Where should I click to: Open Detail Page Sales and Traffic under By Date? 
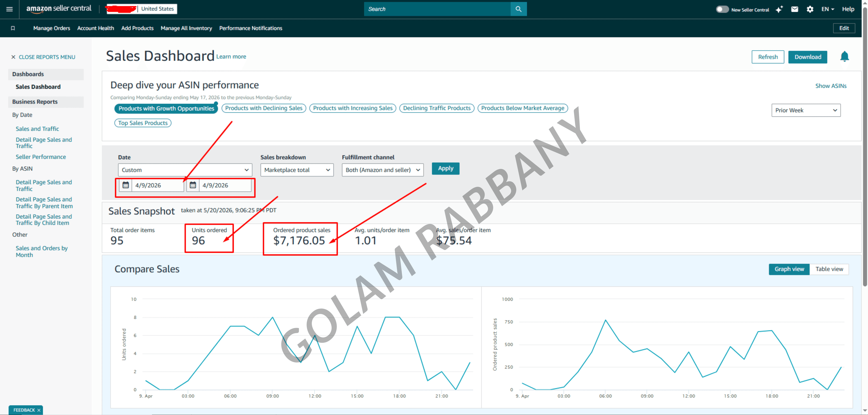44,143
